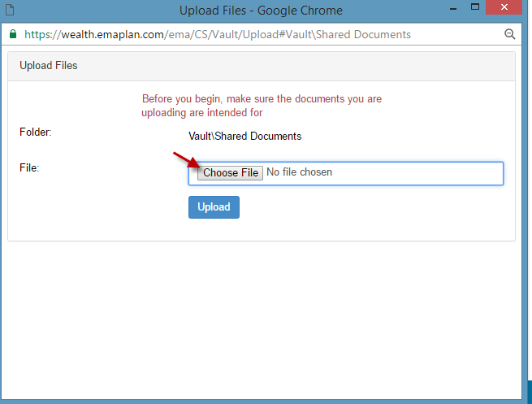Click the 'Vault\Shared Documents' folder text
The image size is (532, 404).
(245, 136)
